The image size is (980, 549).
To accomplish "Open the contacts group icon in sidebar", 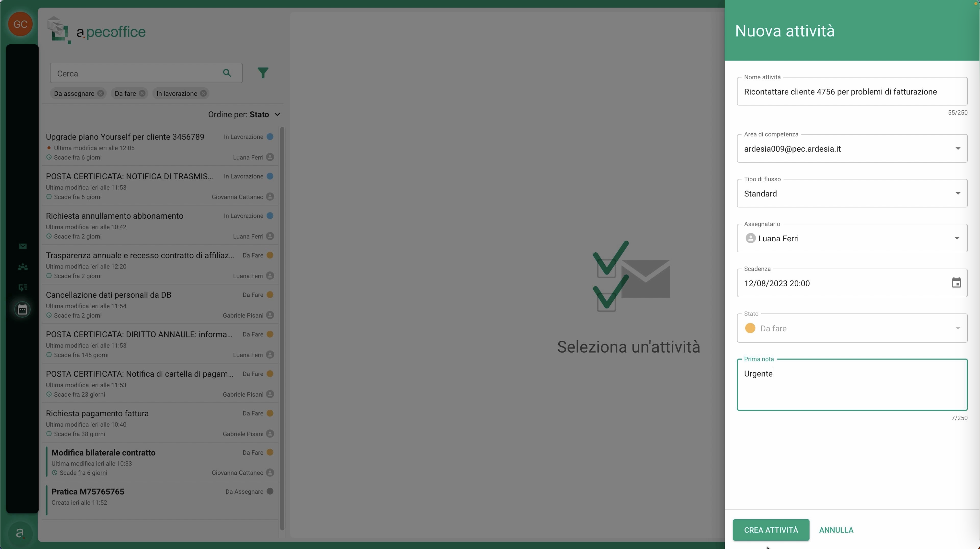I will tap(23, 267).
